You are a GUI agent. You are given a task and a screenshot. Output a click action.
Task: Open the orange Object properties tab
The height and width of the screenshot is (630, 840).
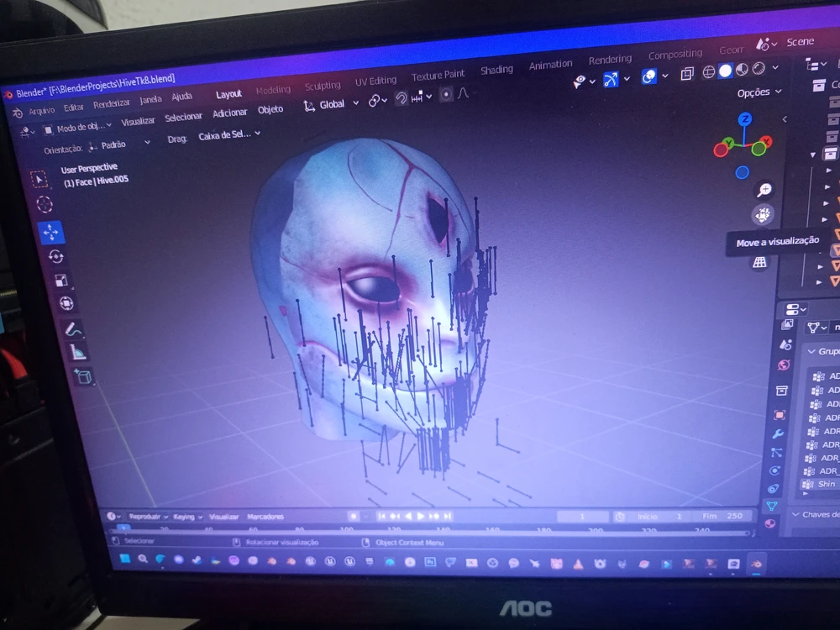780,415
